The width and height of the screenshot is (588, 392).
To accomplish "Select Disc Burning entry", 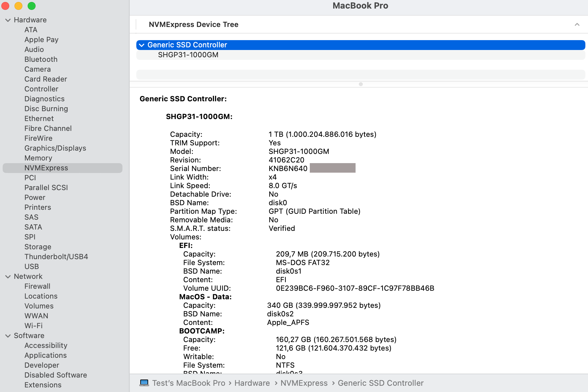I will pyautogui.click(x=46, y=109).
